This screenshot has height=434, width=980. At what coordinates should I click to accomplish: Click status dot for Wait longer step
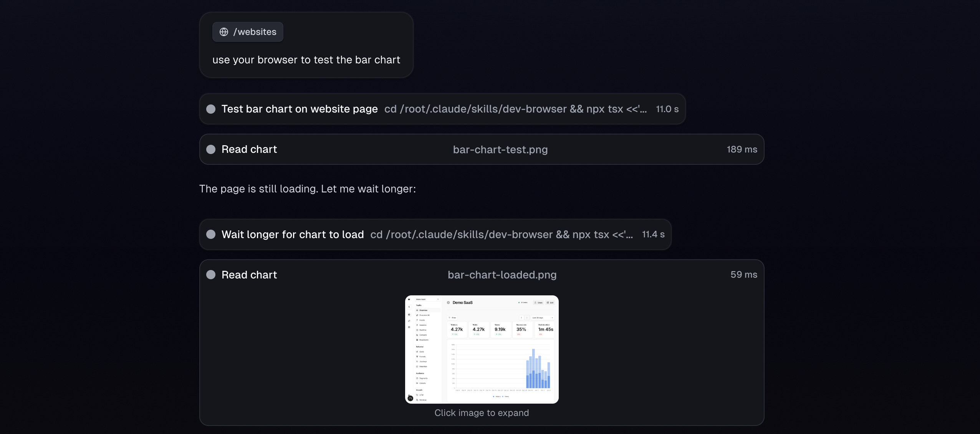211,234
